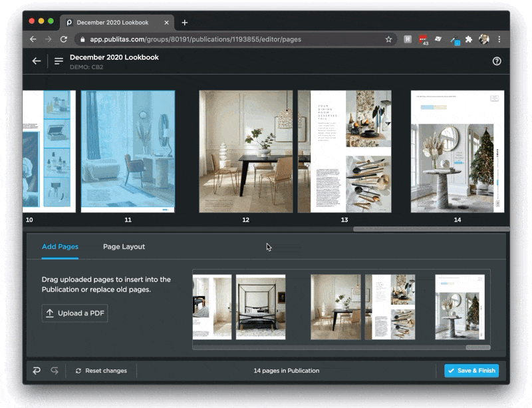Click the back arrow beside publication title
This screenshot has height=408, width=532.
click(x=37, y=61)
